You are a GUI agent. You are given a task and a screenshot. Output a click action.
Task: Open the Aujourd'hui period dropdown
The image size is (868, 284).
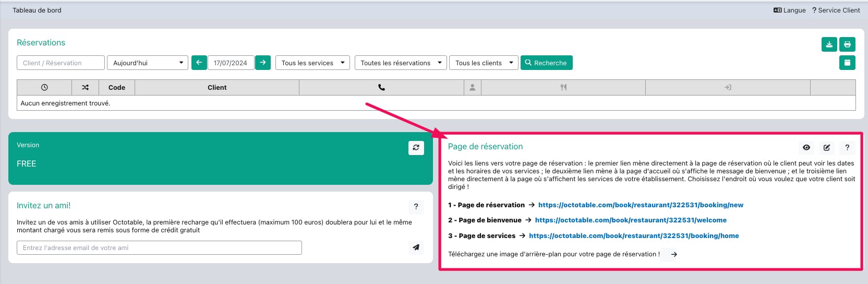pyautogui.click(x=147, y=63)
